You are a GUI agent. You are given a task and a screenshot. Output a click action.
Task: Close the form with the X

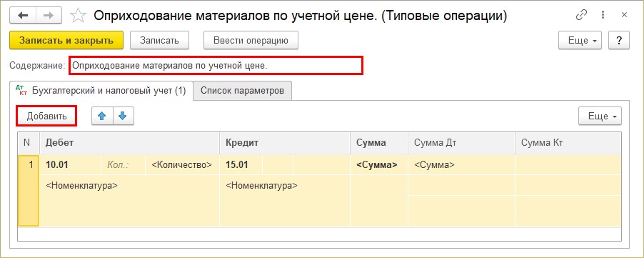tap(624, 15)
